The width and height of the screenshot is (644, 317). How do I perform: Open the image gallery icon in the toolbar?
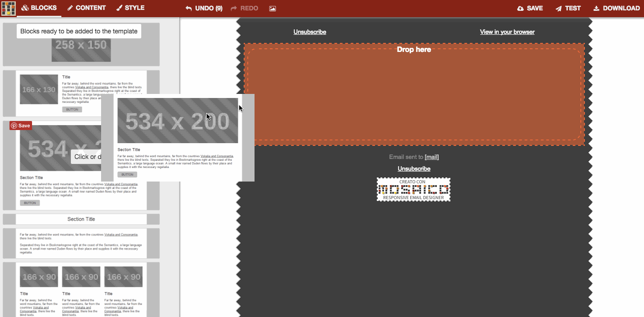[x=273, y=9]
